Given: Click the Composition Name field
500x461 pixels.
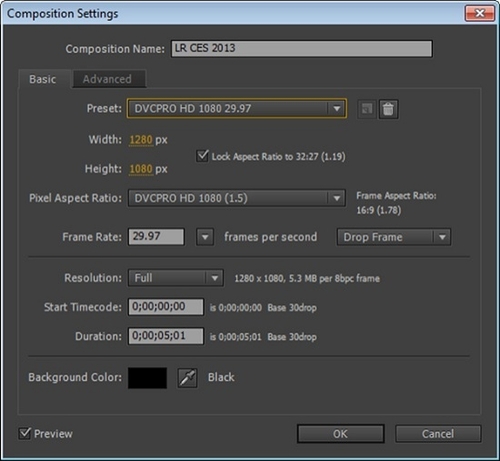Looking at the screenshot, I should pyautogui.click(x=302, y=49).
